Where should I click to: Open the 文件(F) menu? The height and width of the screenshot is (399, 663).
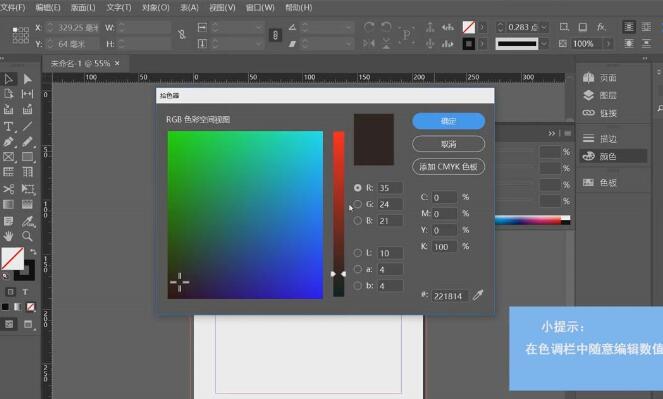click(13, 8)
